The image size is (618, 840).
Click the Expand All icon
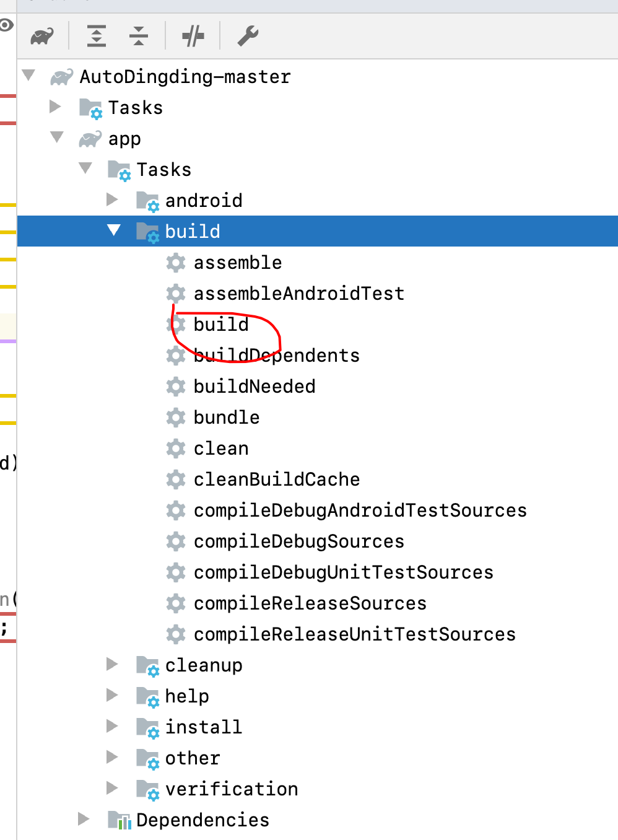click(96, 35)
